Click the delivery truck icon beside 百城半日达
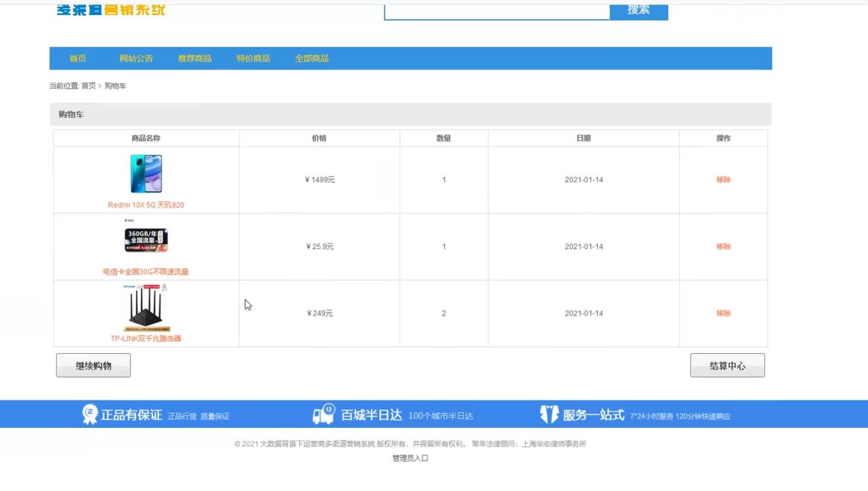This screenshot has width=868, height=491. pos(323,414)
